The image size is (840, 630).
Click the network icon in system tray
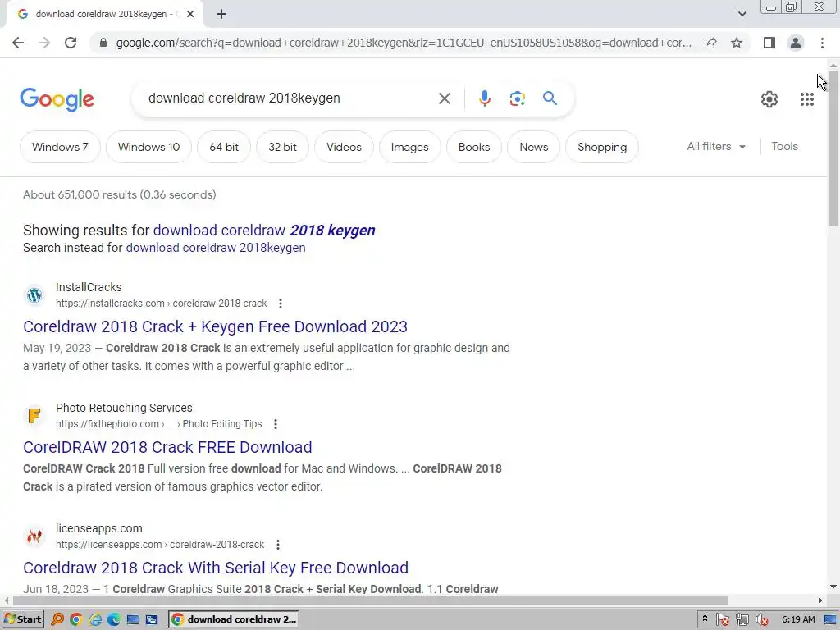[x=742, y=620]
